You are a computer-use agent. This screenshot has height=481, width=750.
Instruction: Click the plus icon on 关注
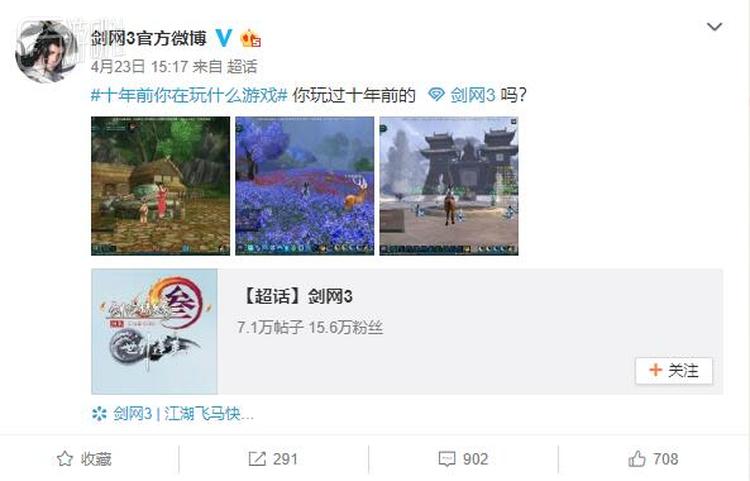tap(655, 370)
